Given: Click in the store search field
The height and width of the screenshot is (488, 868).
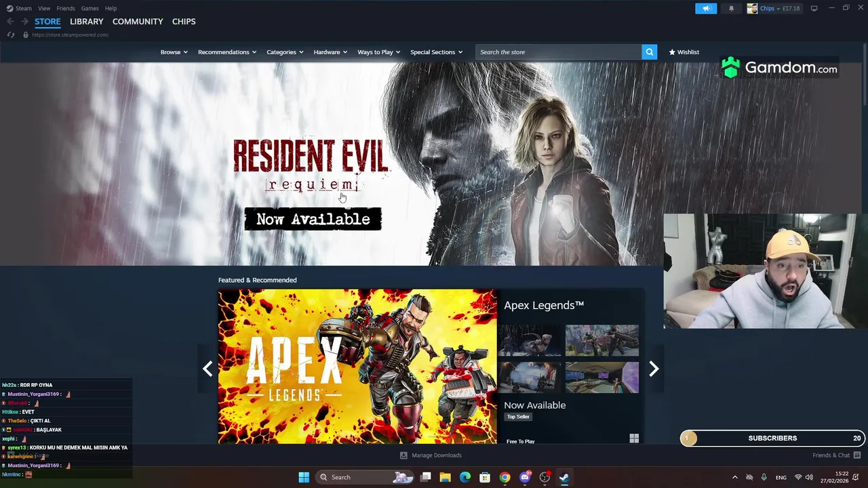Looking at the screenshot, I should [x=558, y=52].
